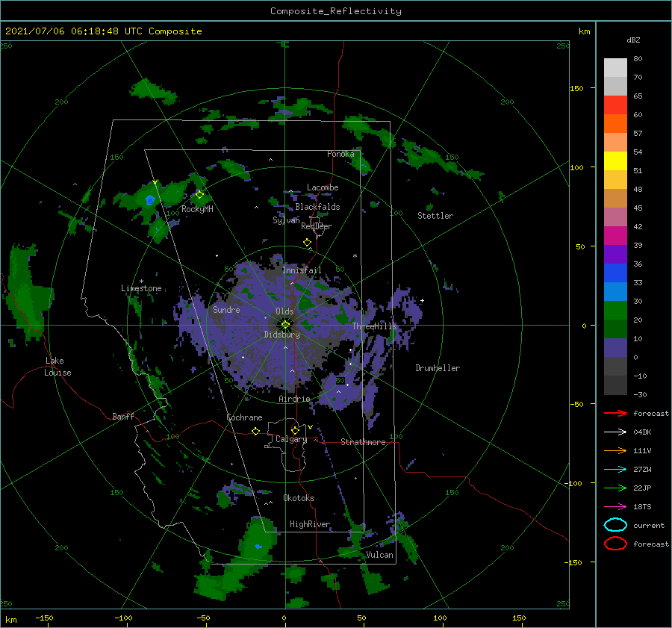Click the Okotoks label

coord(299,498)
